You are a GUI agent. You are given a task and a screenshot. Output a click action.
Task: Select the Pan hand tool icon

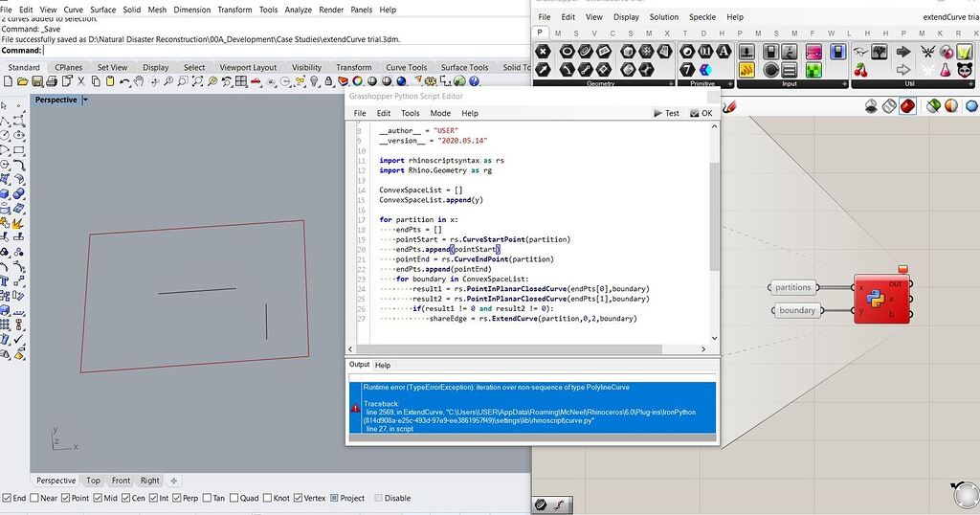click(x=139, y=81)
